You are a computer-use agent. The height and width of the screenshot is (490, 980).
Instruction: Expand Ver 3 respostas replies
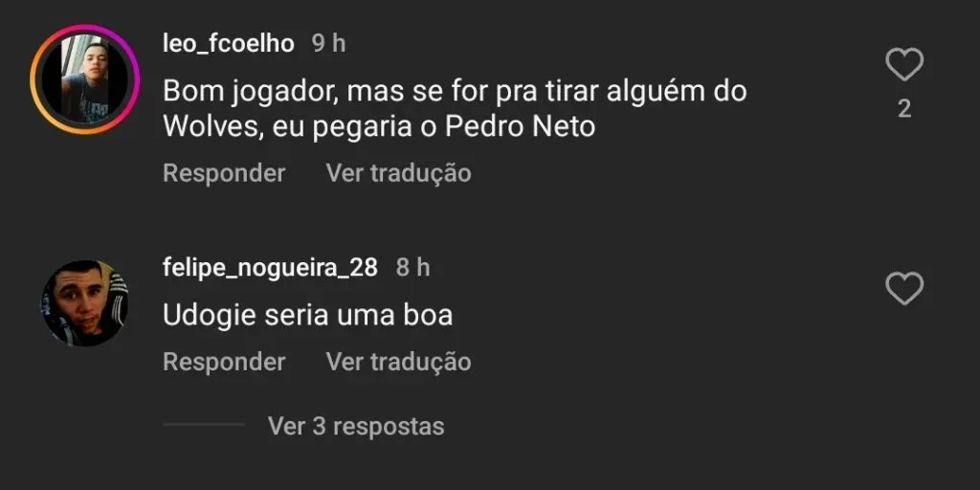356,426
